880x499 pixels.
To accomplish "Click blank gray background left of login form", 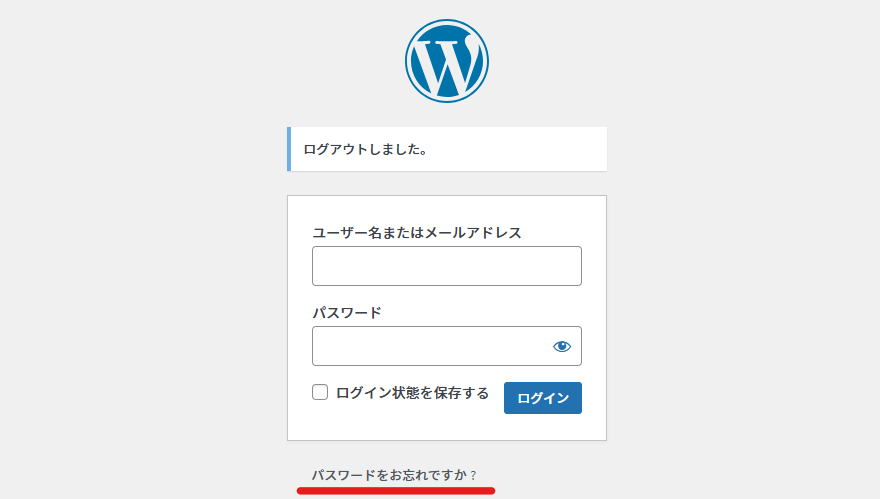I will pyautogui.click(x=140, y=300).
